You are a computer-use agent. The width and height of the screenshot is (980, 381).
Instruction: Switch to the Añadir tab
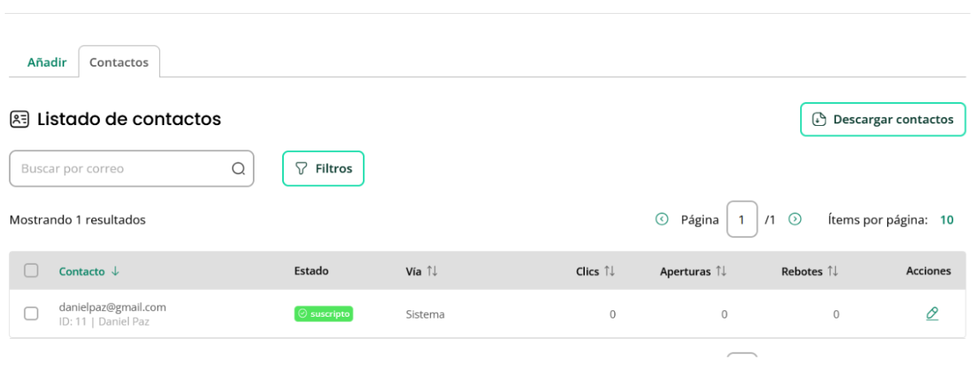pyautogui.click(x=46, y=62)
